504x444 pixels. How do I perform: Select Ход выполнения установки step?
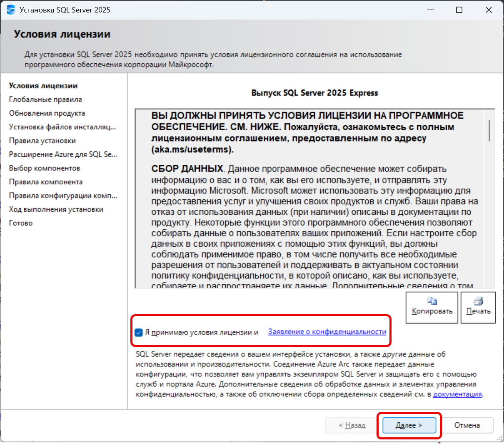coord(56,209)
